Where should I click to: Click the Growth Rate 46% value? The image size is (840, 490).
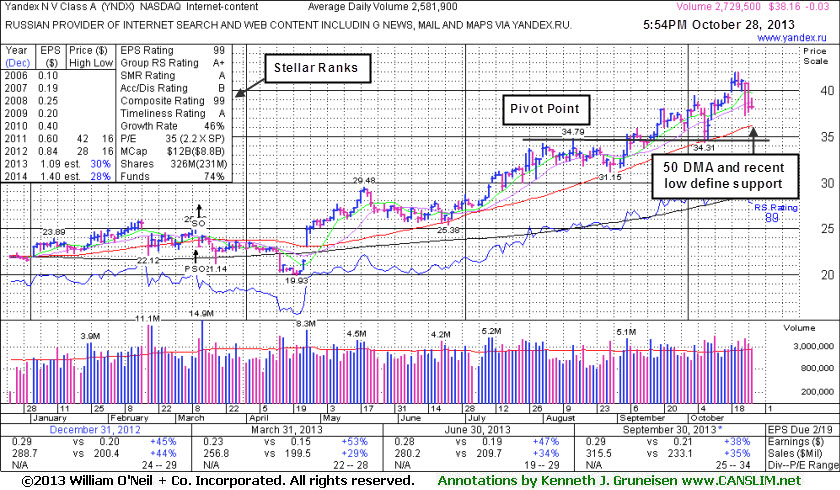pyautogui.click(x=214, y=126)
